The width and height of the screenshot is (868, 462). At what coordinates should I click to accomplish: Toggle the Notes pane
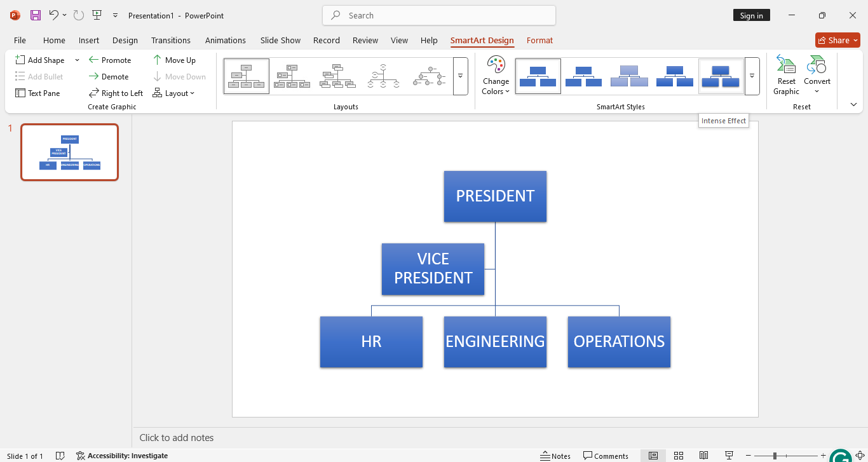[555, 456]
